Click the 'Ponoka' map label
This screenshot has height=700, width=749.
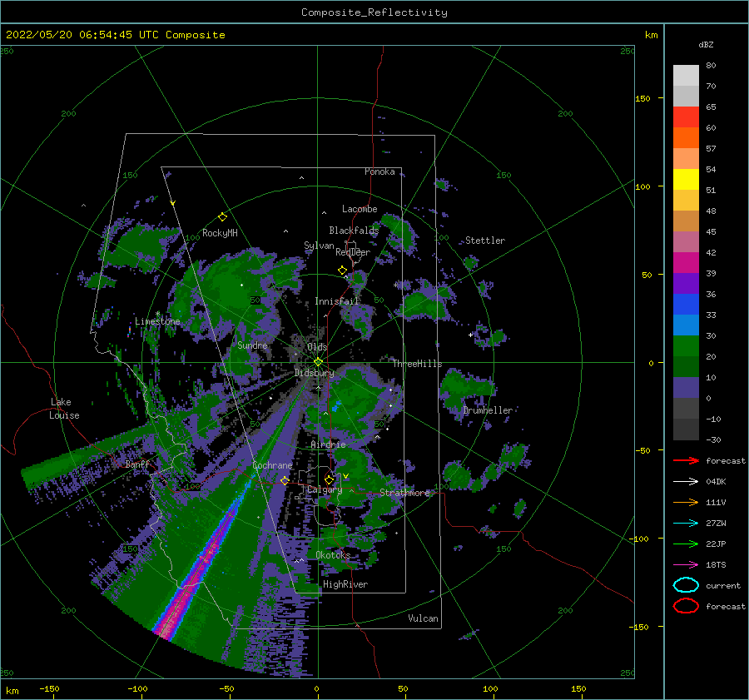[379, 171]
